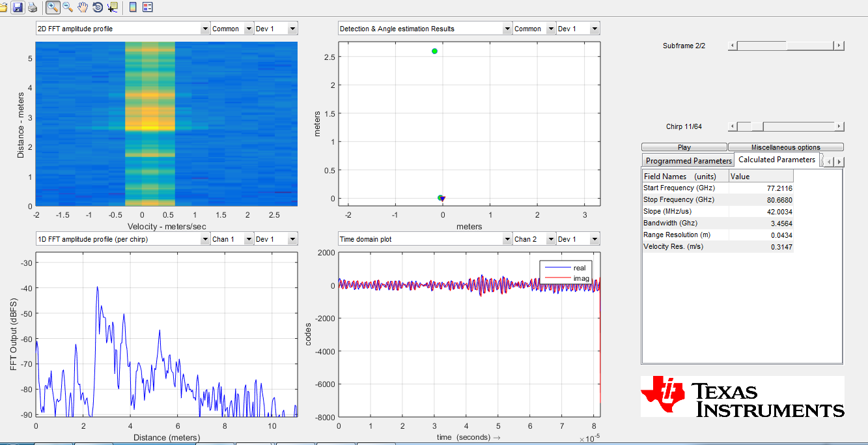Click the Chirp slider right arrow

coord(839,126)
